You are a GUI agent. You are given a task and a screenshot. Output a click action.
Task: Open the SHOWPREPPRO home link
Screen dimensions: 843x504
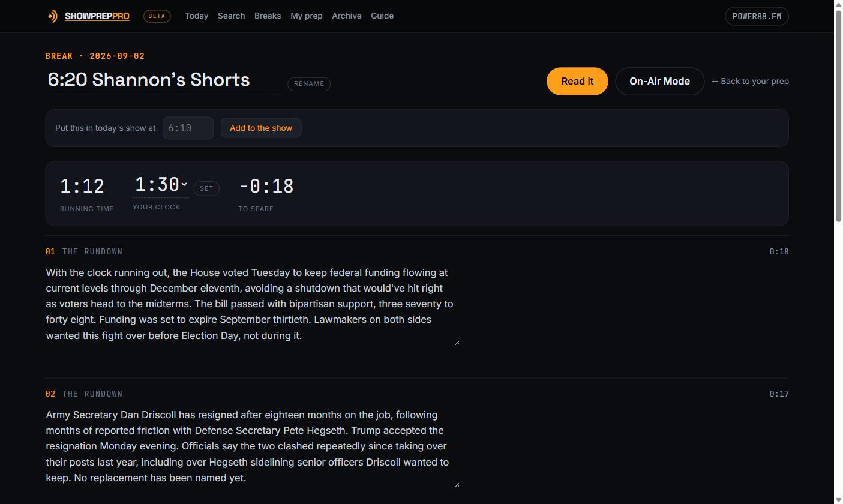[x=97, y=16]
